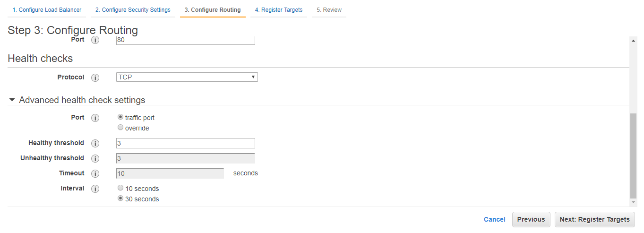The height and width of the screenshot is (233, 644).
Task: Select the 3. Configure Routing tab
Action: coord(213,10)
